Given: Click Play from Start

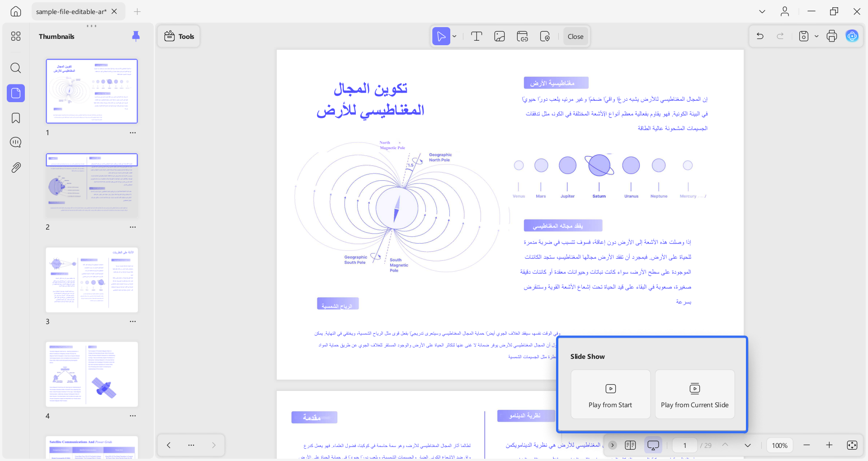Looking at the screenshot, I should click(610, 394).
